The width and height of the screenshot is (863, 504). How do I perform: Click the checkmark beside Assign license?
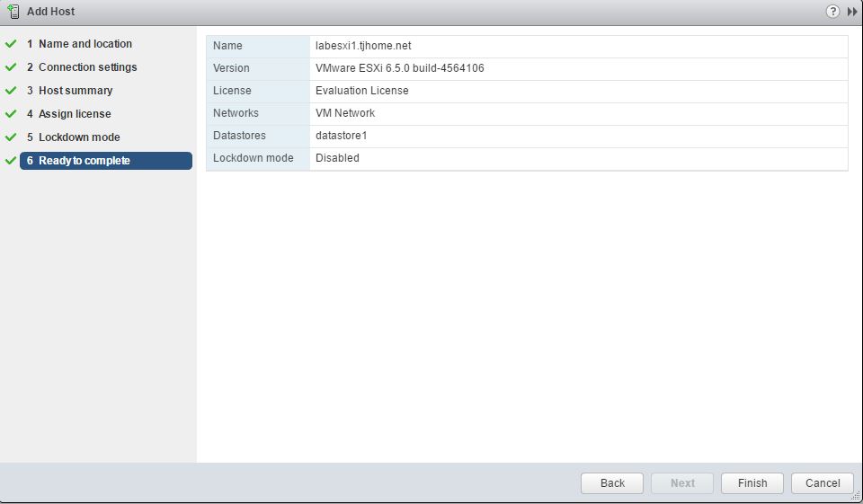point(11,114)
